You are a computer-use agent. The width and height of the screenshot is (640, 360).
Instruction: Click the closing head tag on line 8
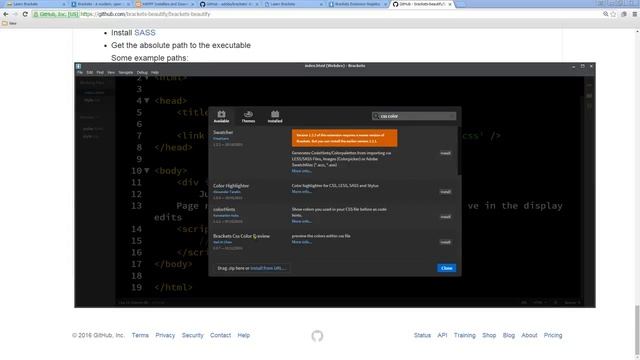click(173, 147)
